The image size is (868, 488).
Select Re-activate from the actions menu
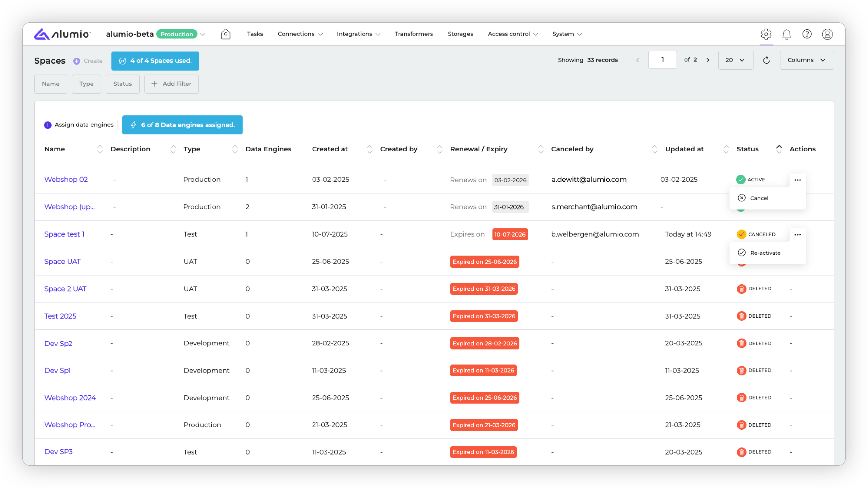point(765,253)
